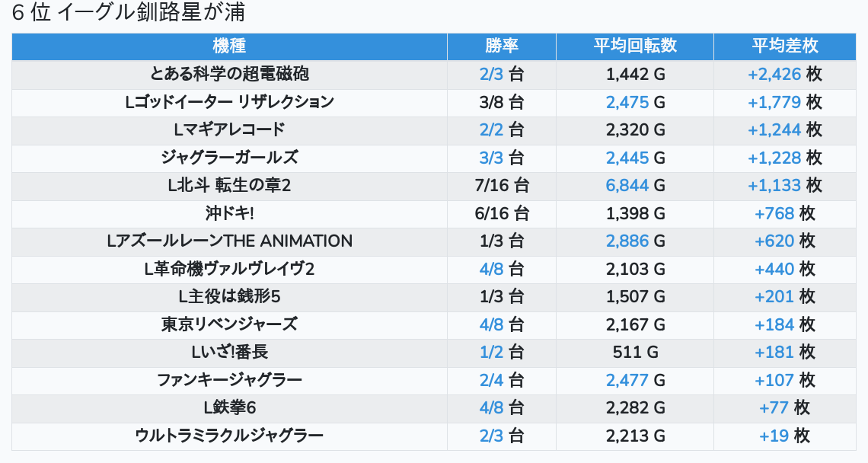
Task: Open the 東京リベンジャーズ machine entry
Action: click(229, 324)
